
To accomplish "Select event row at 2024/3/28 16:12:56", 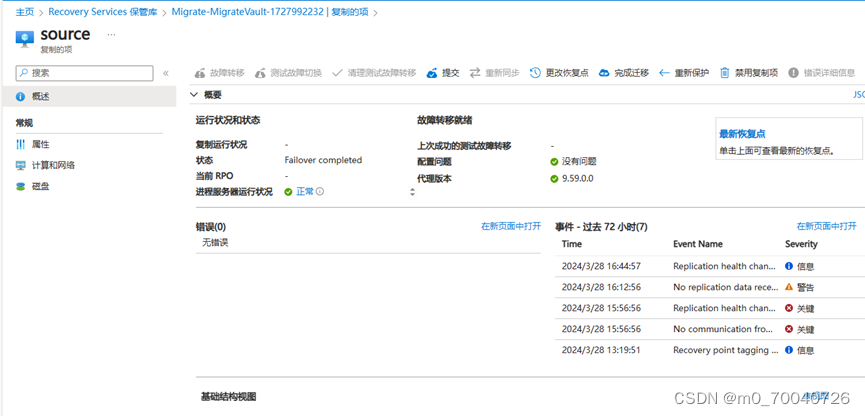I will 710,287.
